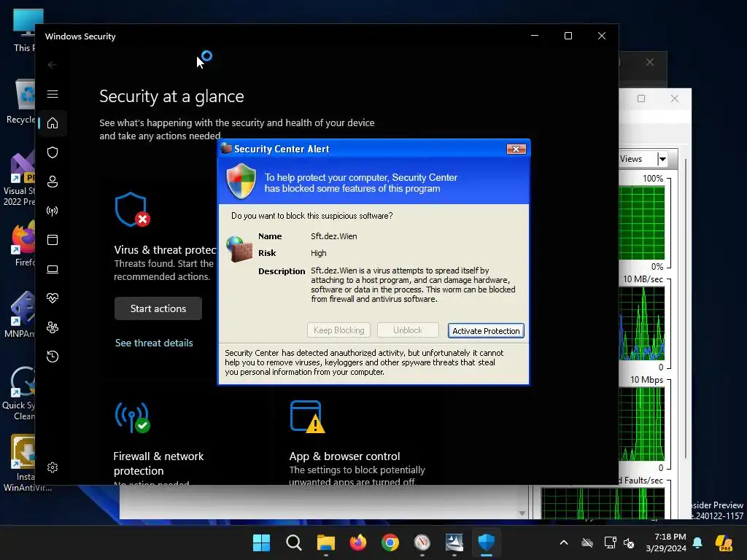The height and width of the screenshot is (560, 747).
Task: Open the See threat details link
Action: (154, 343)
